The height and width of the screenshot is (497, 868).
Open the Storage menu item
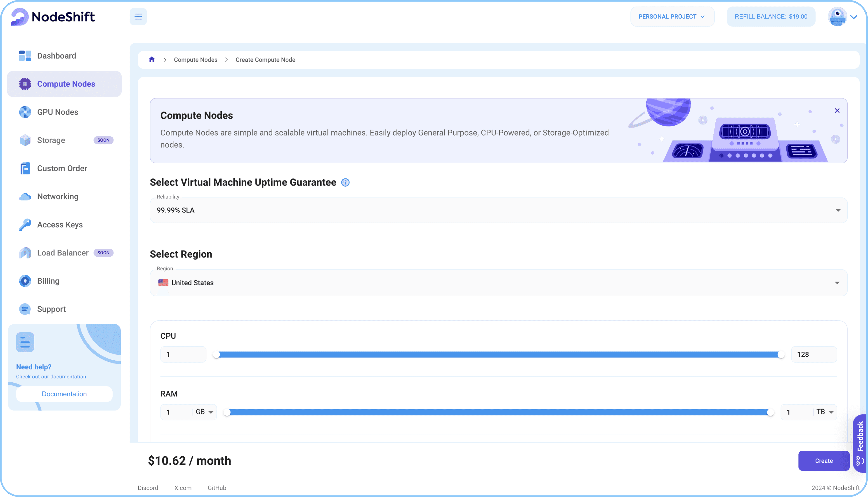[64, 140]
